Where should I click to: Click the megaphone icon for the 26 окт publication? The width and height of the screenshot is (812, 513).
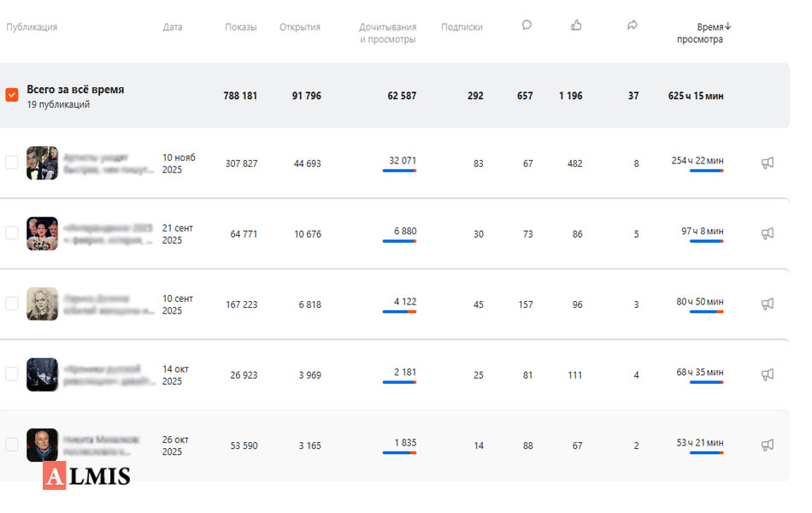coord(767,445)
